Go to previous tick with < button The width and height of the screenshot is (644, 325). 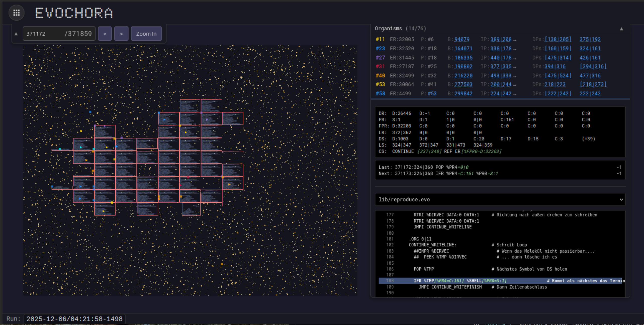[105, 34]
